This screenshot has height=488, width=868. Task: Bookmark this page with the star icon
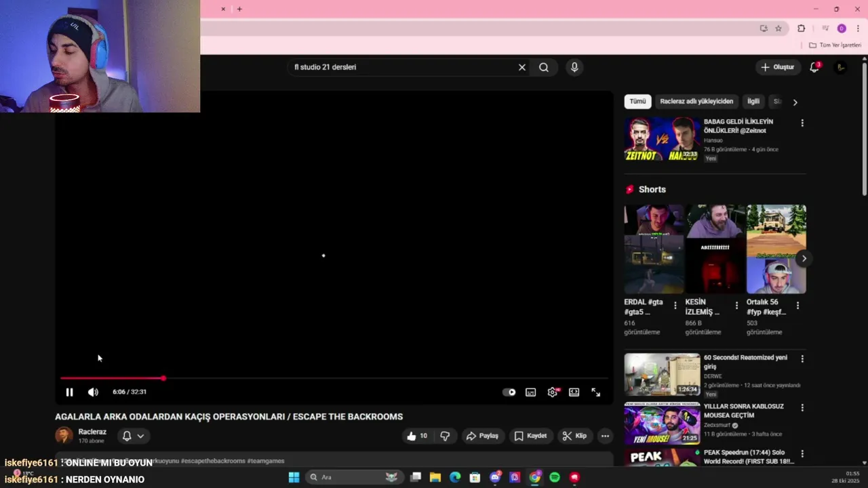click(x=778, y=28)
